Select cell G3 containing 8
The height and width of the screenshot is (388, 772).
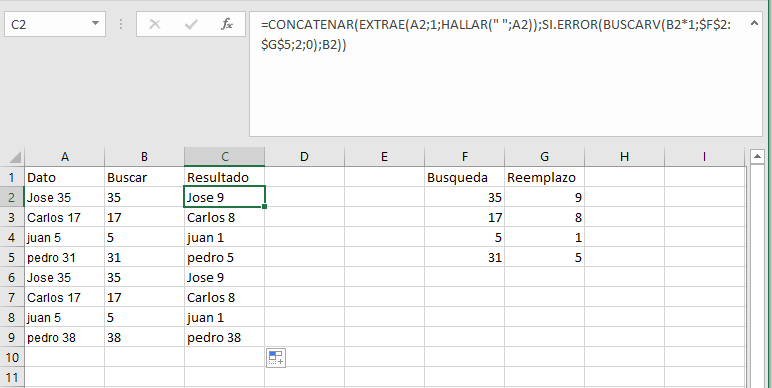545,217
